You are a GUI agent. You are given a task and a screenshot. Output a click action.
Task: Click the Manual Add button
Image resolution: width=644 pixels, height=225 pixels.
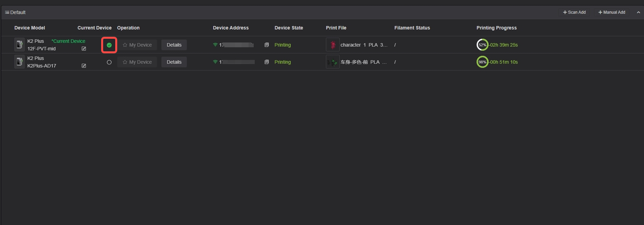(x=611, y=12)
